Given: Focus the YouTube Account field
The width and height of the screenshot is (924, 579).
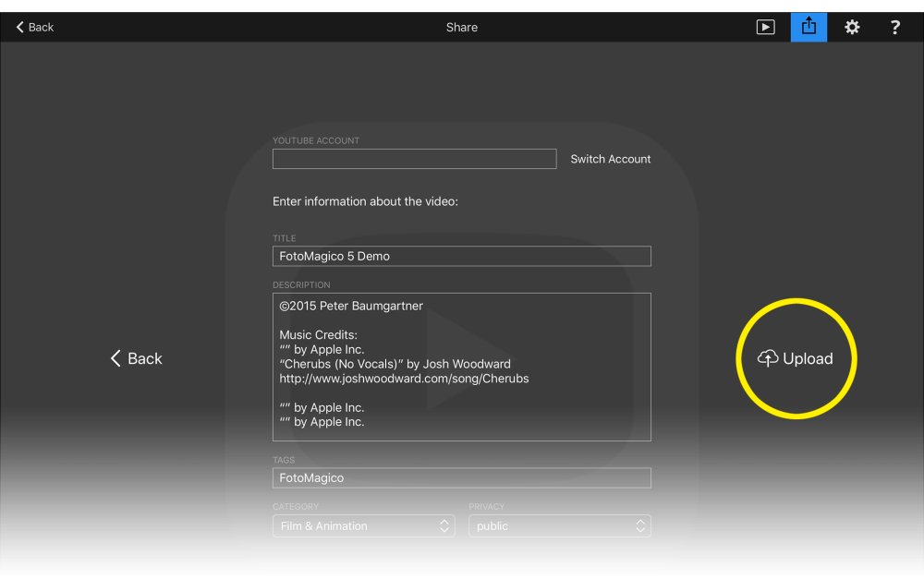Looking at the screenshot, I should (x=414, y=159).
